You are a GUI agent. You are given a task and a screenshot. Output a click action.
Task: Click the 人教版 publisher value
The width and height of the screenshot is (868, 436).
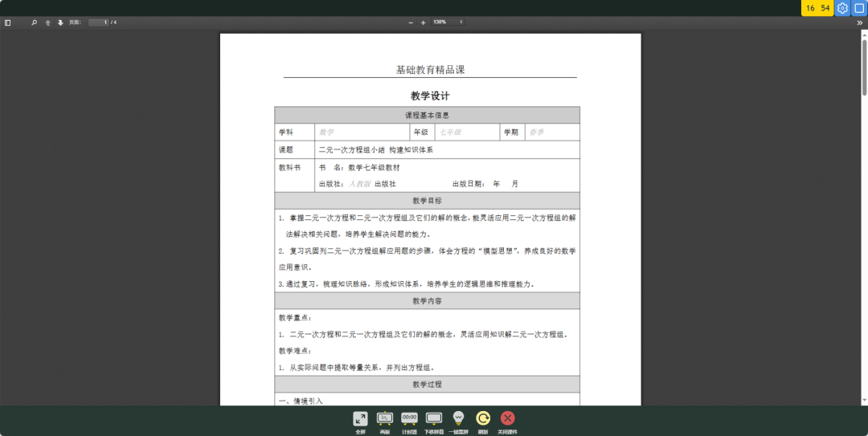[x=360, y=184]
